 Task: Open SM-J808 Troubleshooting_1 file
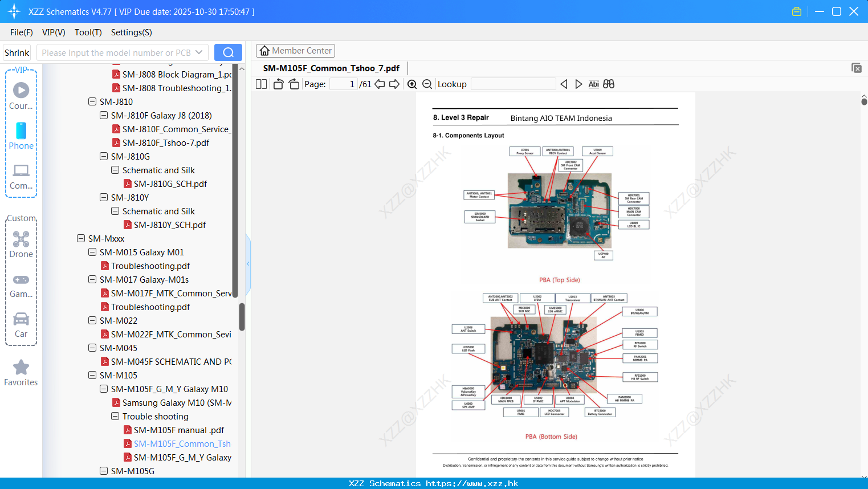click(172, 88)
